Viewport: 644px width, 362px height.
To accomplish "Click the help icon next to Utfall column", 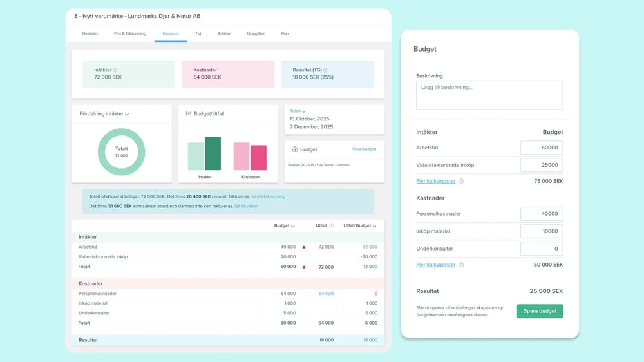I will (332, 226).
